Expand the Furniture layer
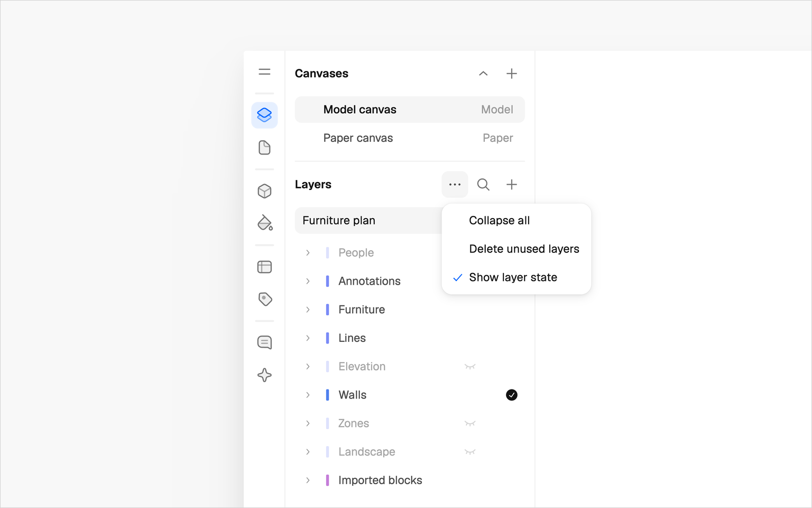812x508 pixels. point(308,310)
